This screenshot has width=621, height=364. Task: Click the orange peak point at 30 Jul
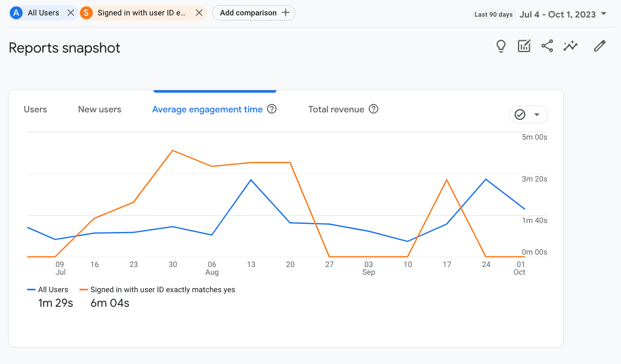click(172, 150)
